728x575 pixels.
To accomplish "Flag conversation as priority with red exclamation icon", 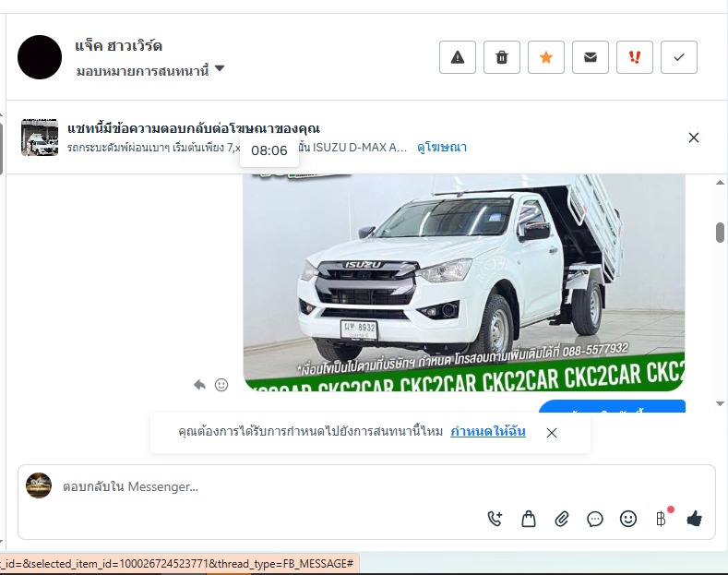I will (635, 57).
